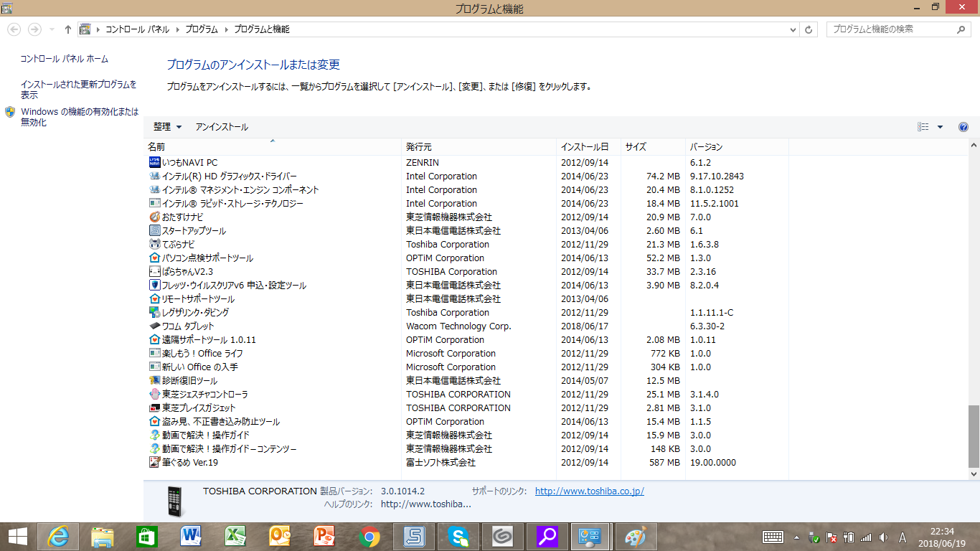Open the http://www.toshiba.co.jp/ support link
Screen dimensions: 980x551
click(x=590, y=491)
